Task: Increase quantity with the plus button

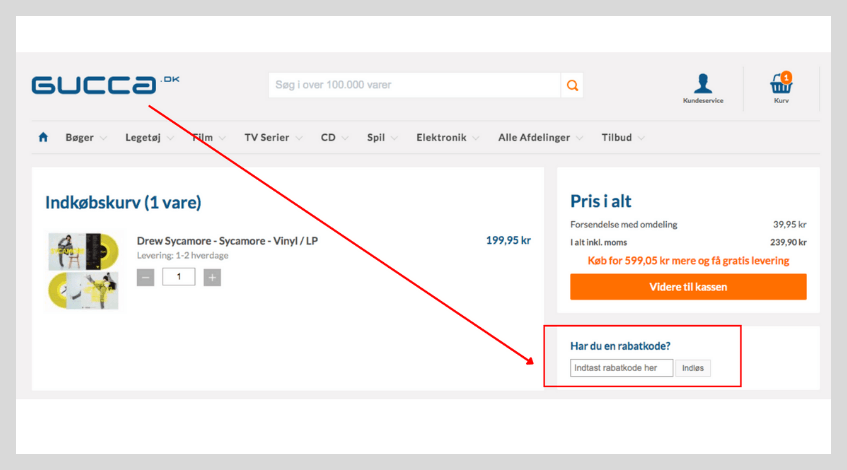Action: (212, 277)
